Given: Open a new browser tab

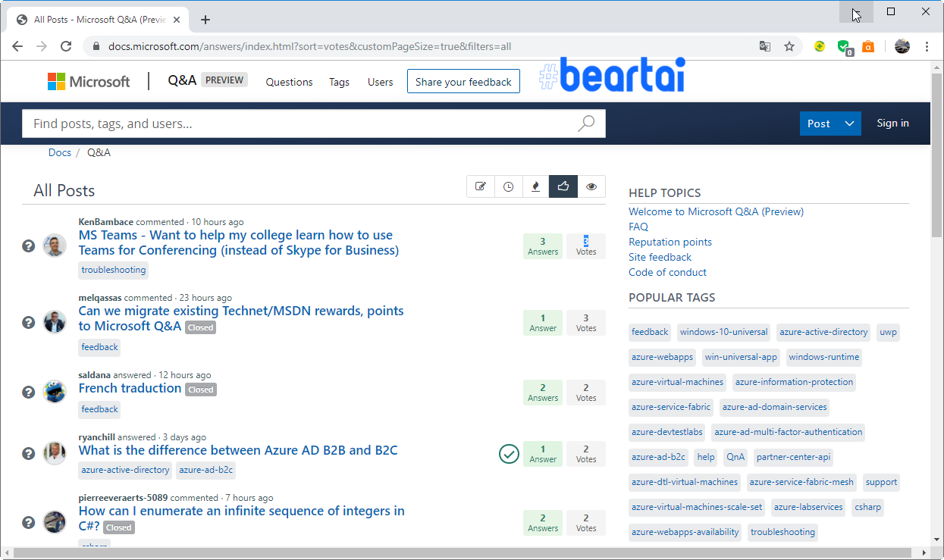Looking at the screenshot, I should [205, 20].
